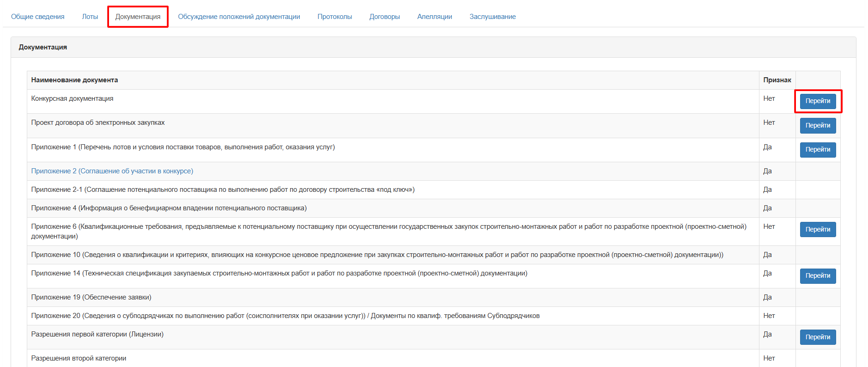Open Приложение 6 via its Перейти button
Image resolution: width=868 pixels, height=367 pixels.
[x=818, y=230]
